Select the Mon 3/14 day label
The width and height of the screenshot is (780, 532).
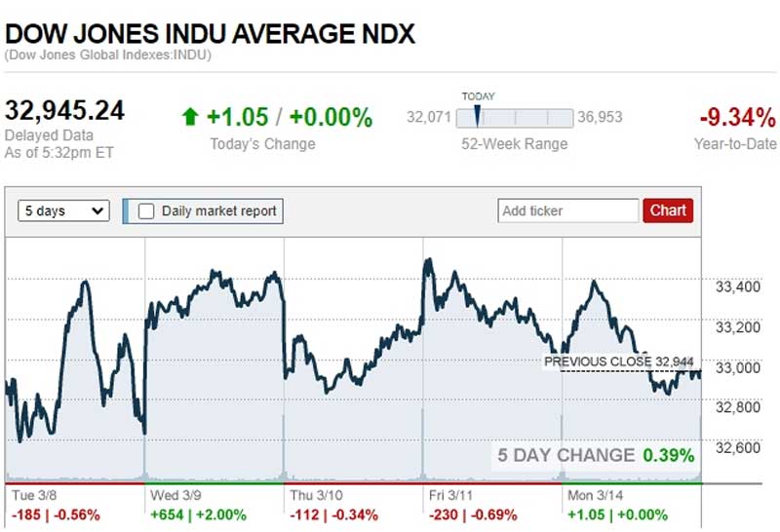(x=594, y=495)
